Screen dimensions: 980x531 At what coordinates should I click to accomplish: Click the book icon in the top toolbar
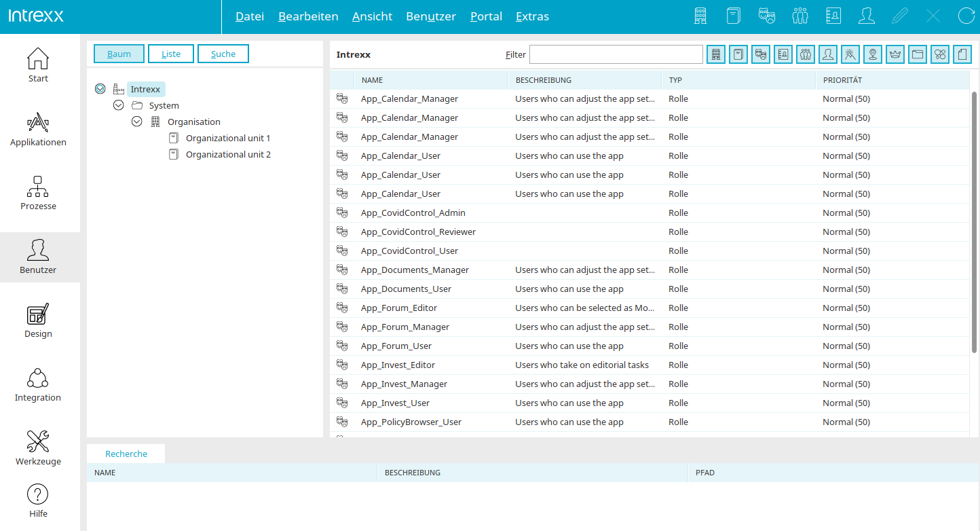click(x=734, y=16)
